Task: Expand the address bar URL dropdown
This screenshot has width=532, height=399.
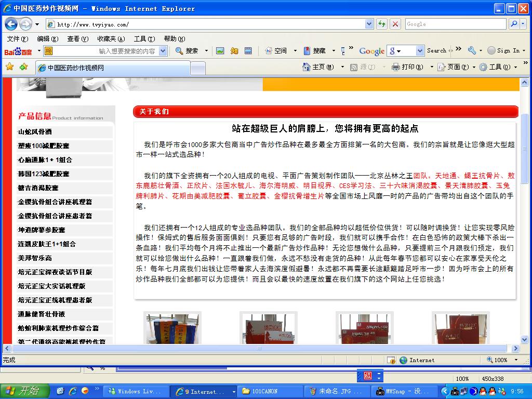Action: (x=369, y=24)
